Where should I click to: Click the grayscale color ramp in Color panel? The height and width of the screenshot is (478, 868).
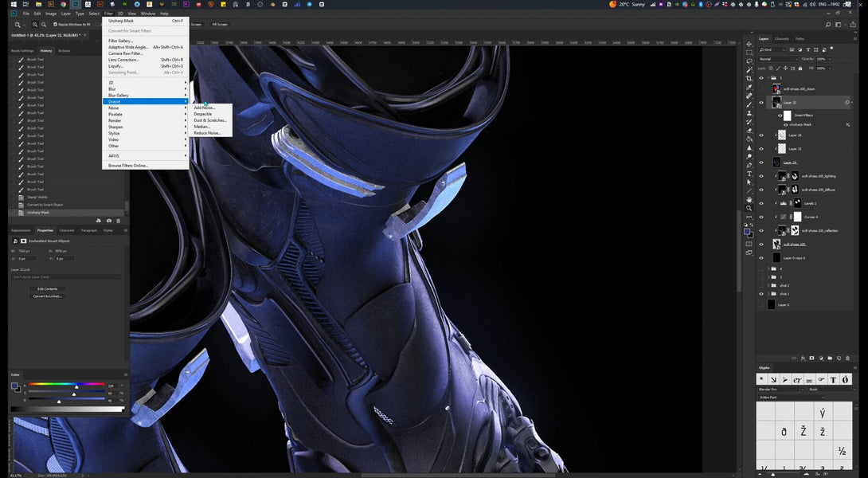(x=67, y=409)
